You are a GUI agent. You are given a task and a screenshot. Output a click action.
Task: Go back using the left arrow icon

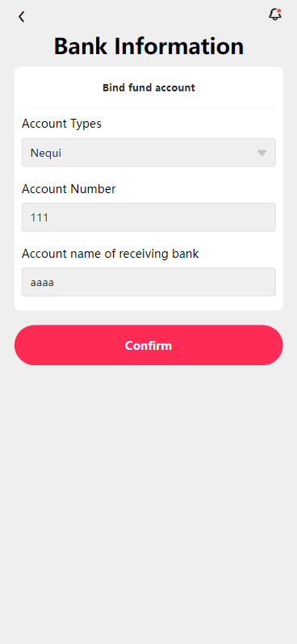[x=21, y=17]
